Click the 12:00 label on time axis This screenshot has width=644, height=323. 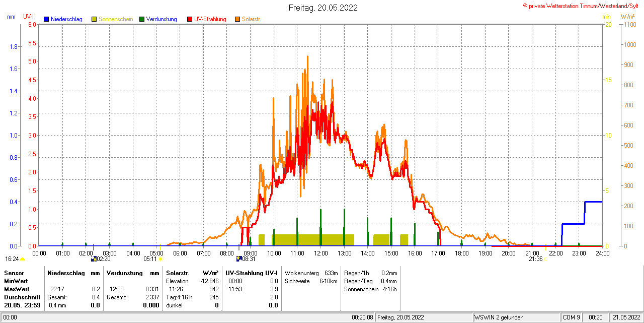click(x=321, y=253)
